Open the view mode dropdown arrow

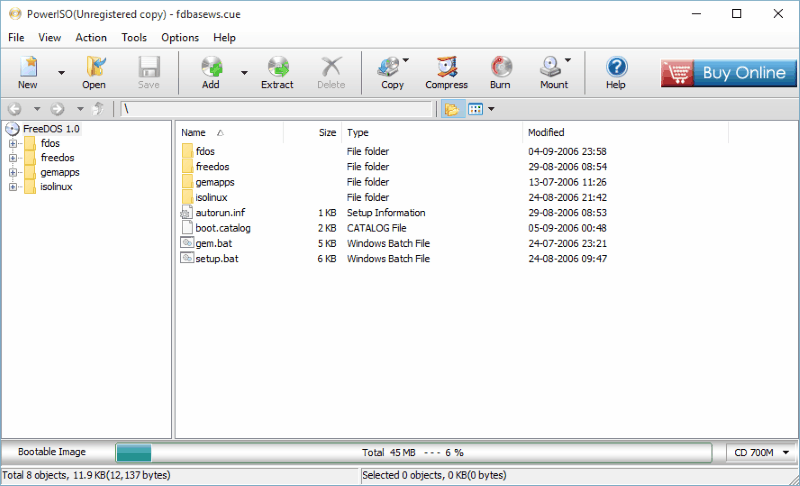tap(491, 109)
